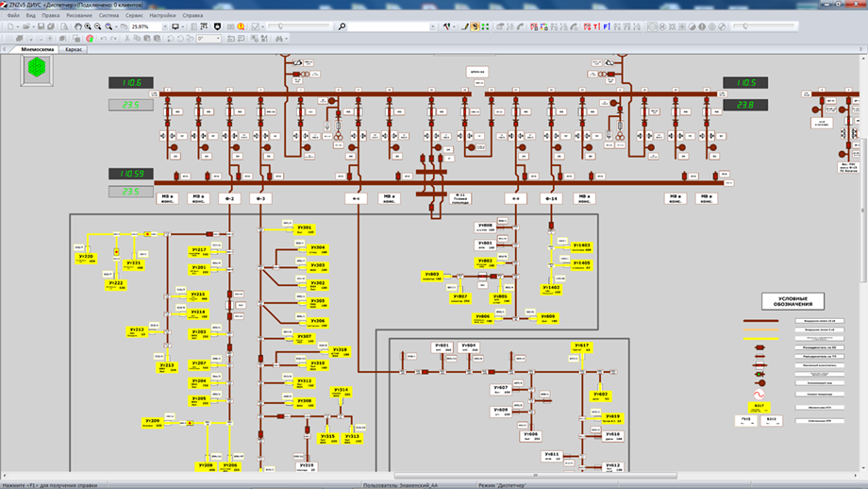Click the green hexagon status indicator
This screenshot has width=868, height=489.
(x=37, y=67)
